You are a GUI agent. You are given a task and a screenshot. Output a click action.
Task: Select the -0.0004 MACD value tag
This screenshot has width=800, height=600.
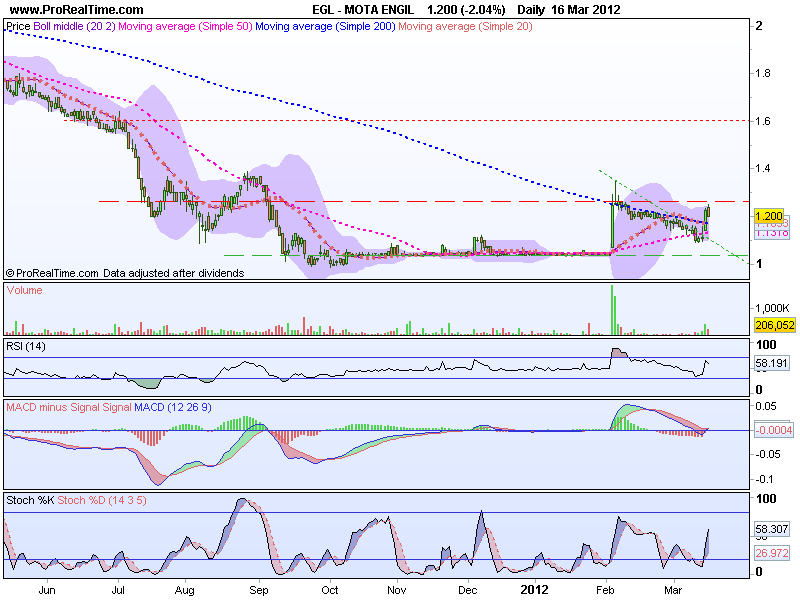[x=773, y=430]
